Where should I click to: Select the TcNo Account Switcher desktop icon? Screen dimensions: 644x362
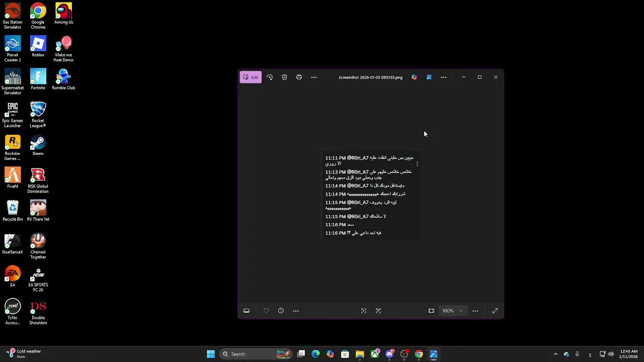point(13,312)
